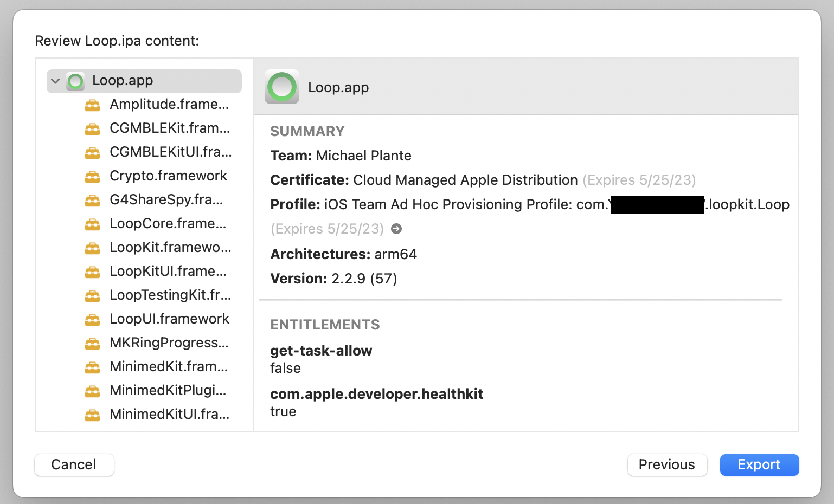Click the MKRingProgress framework toolbox icon
The width and height of the screenshot is (834, 504).
click(93, 343)
